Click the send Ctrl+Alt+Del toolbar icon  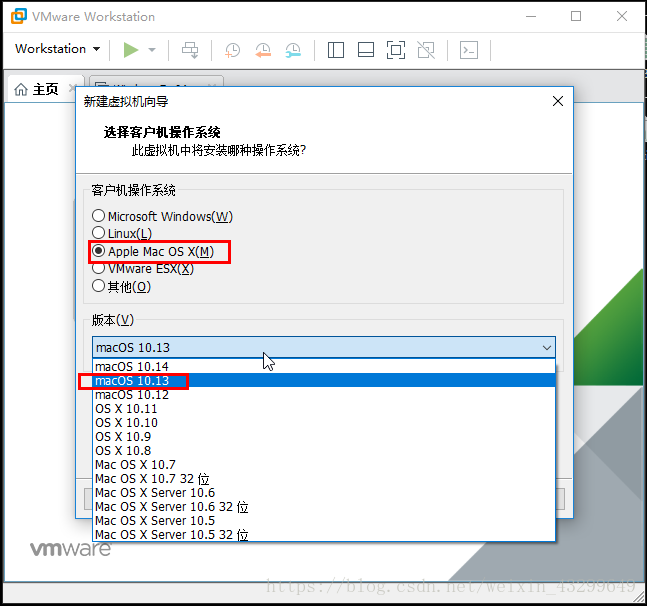tap(190, 50)
